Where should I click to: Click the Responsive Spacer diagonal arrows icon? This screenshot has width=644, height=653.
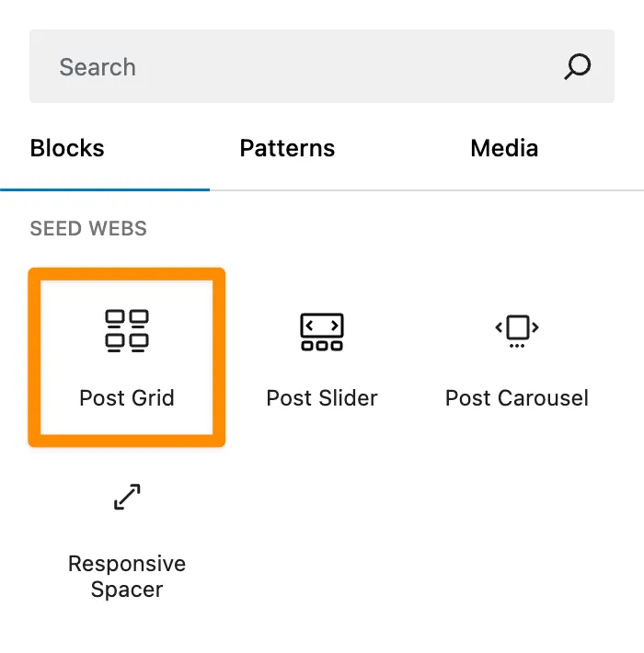click(127, 498)
